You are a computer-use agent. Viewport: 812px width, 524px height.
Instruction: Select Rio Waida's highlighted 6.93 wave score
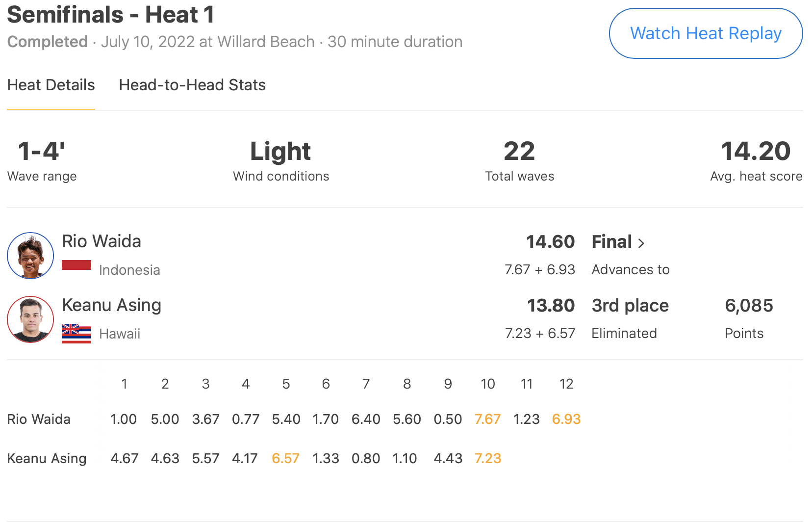pos(566,419)
